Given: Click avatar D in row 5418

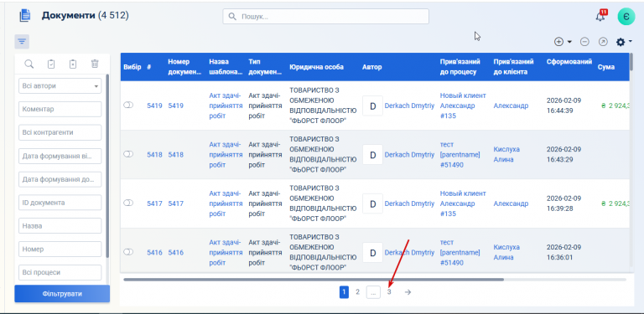Looking at the screenshot, I should [373, 155].
